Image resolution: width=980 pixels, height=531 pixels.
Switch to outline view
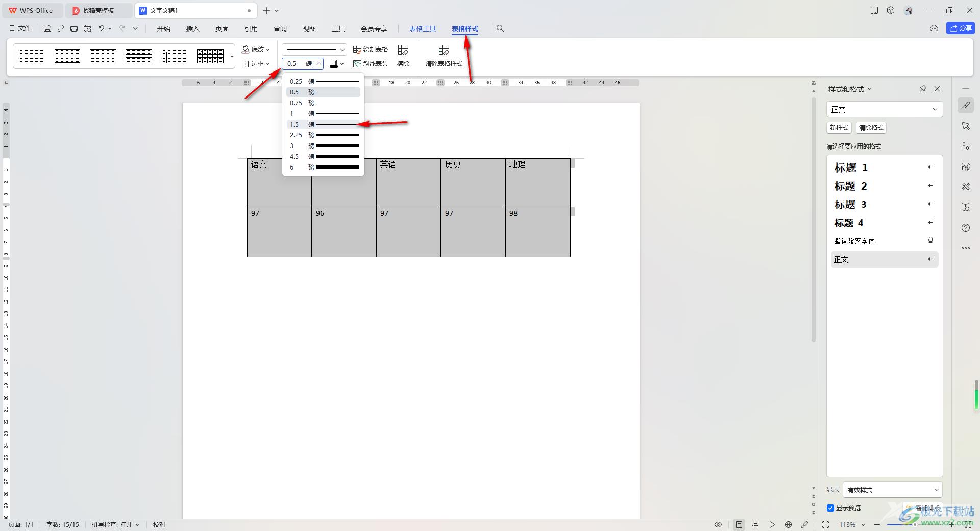point(755,524)
